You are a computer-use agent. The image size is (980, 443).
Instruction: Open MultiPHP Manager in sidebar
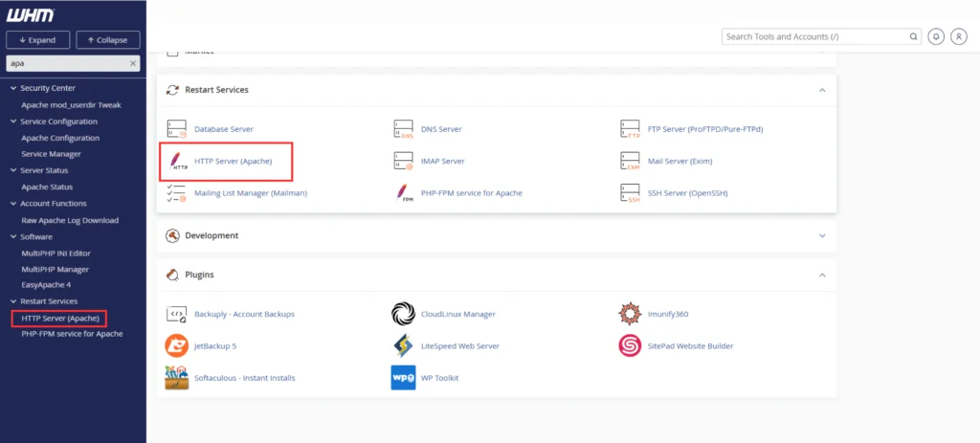pos(55,269)
